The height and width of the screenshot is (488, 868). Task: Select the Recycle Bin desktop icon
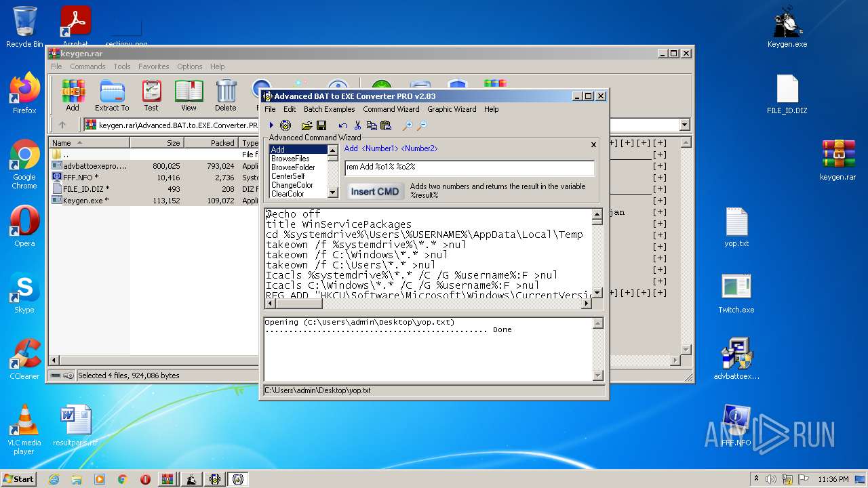pos(24,27)
